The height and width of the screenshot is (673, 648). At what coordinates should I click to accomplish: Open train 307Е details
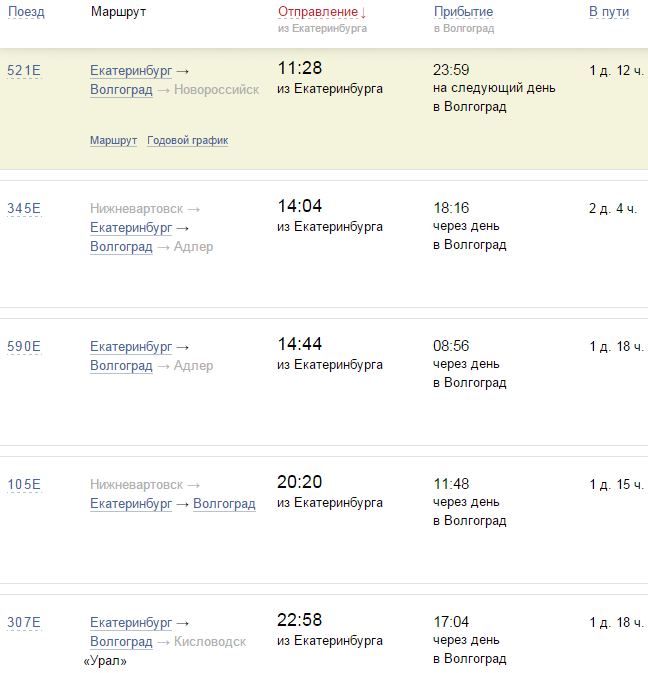[x=24, y=623]
